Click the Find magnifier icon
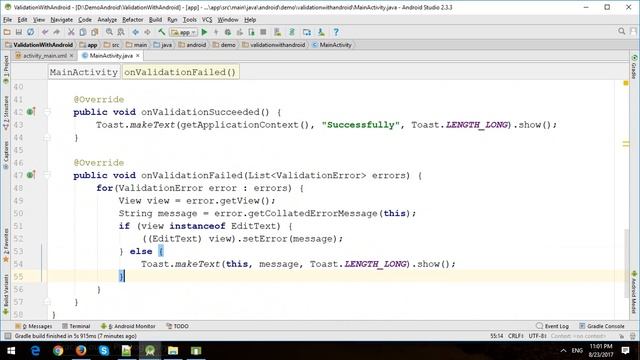Screen dimensions: 640x360 point(109,32)
